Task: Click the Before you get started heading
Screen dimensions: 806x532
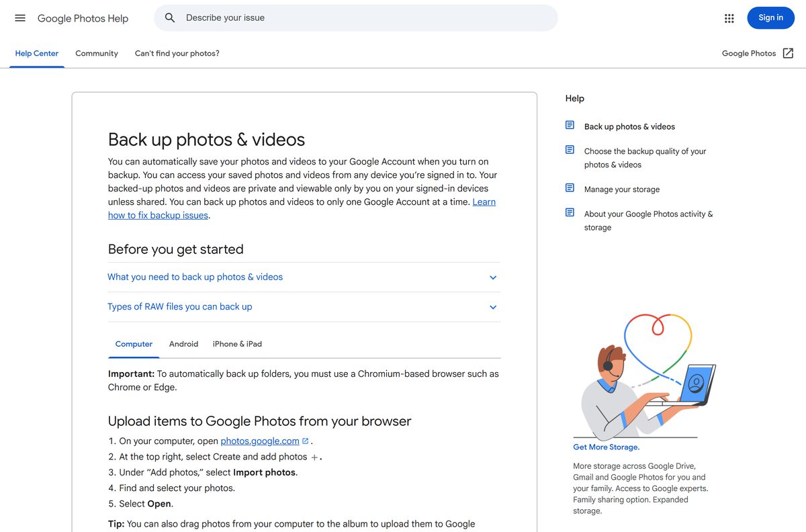Action: point(175,249)
